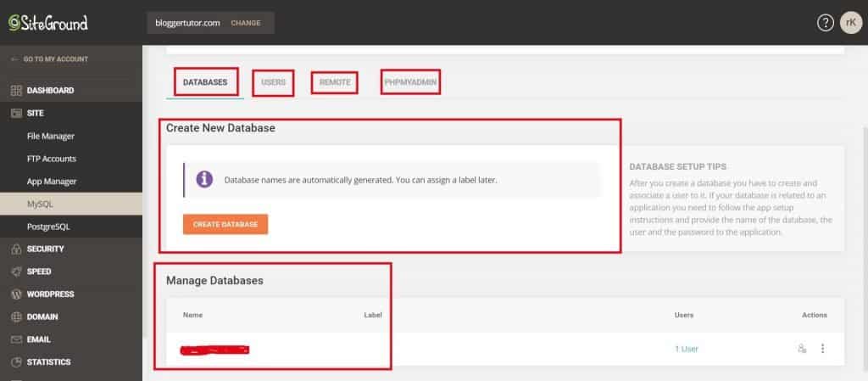Click the Dashboard grid icon

(x=16, y=90)
